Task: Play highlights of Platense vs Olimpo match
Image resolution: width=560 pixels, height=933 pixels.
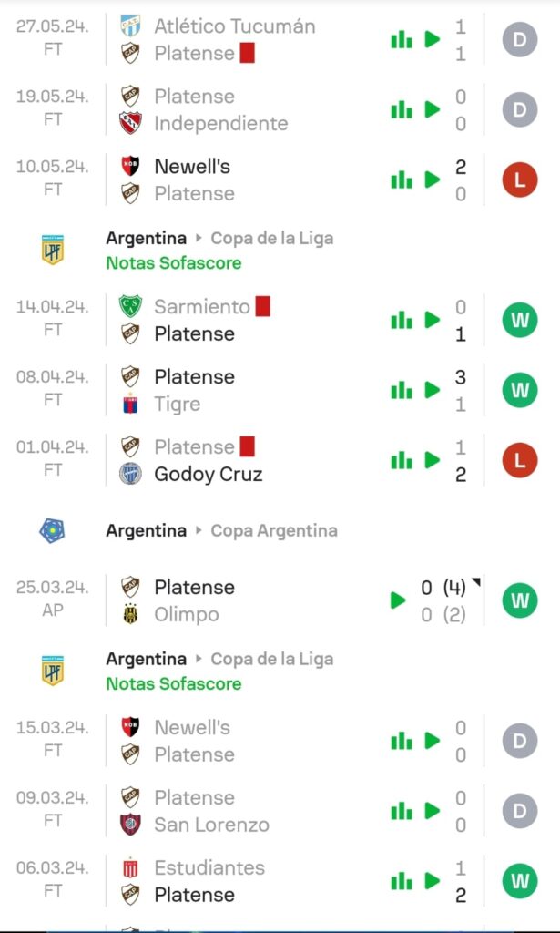Action: click(398, 600)
